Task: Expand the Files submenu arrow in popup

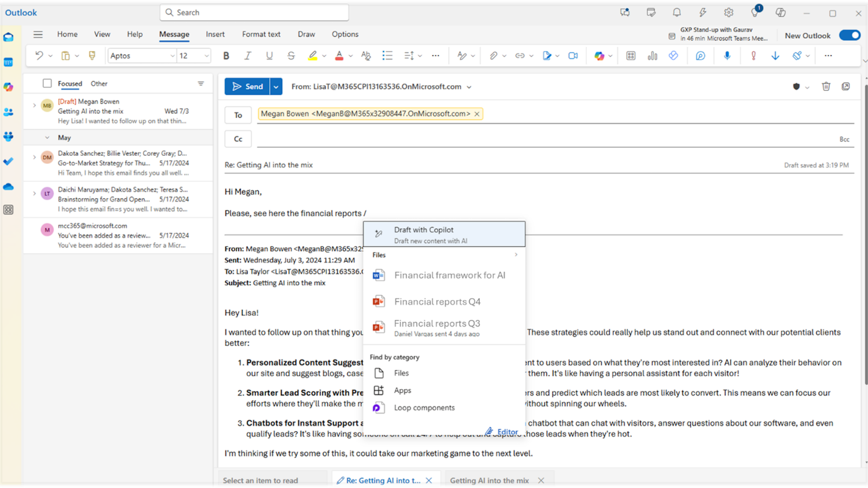Action: coord(516,255)
